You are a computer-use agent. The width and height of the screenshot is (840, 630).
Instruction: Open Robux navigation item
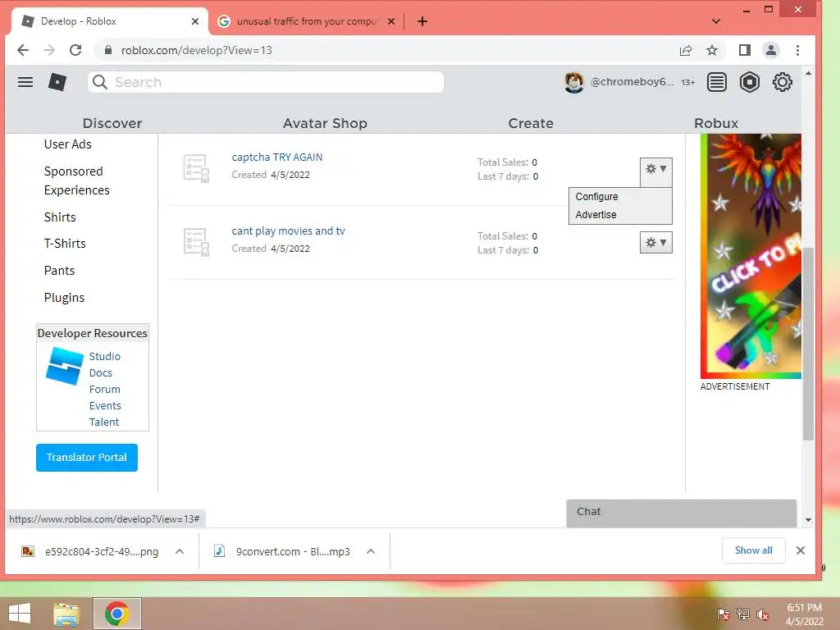pos(716,123)
